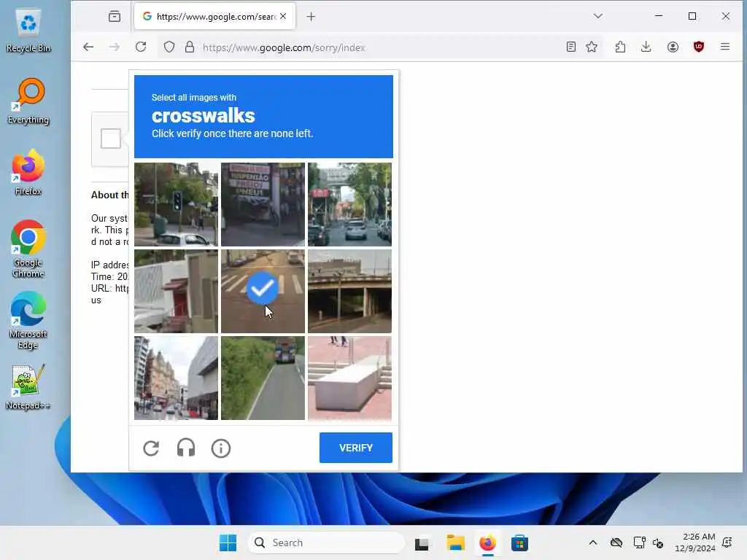Viewport: 747px width, 560px height.
Task: Close the Google search tab
Action: pyautogui.click(x=283, y=16)
